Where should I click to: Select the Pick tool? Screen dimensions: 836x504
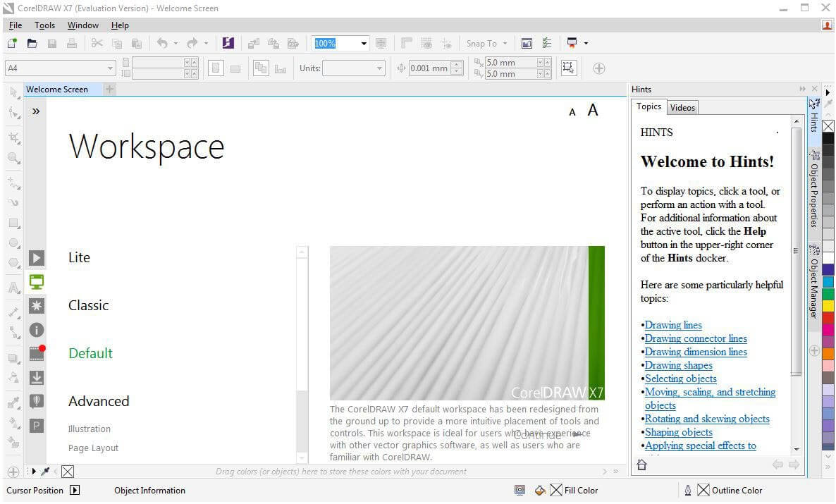tap(14, 92)
